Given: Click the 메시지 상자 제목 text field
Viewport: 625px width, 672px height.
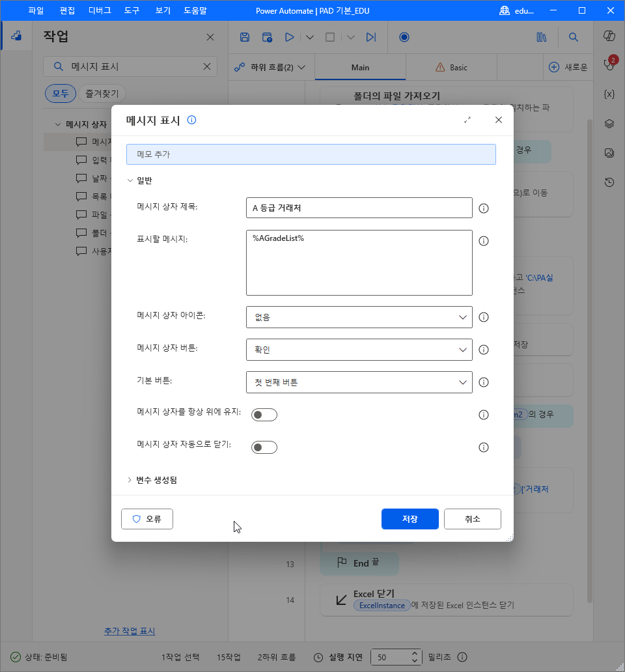Looking at the screenshot, I should point(359,208).
